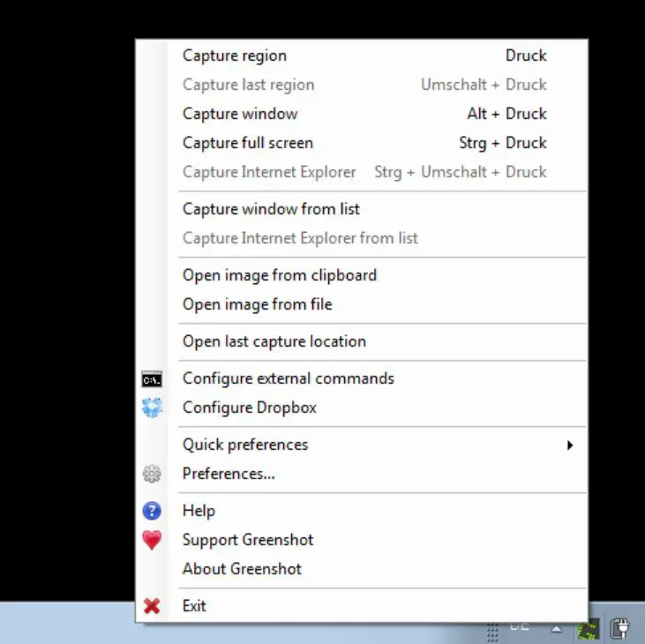Click the Greenshot tray icon in taskbar
This screenshot has width=645, height=644.
click(x=589, y=630)
